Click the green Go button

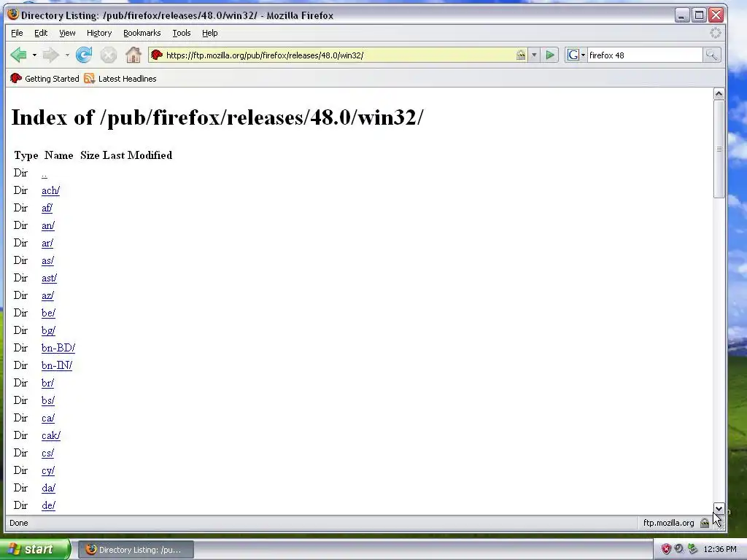pos(550,55)
